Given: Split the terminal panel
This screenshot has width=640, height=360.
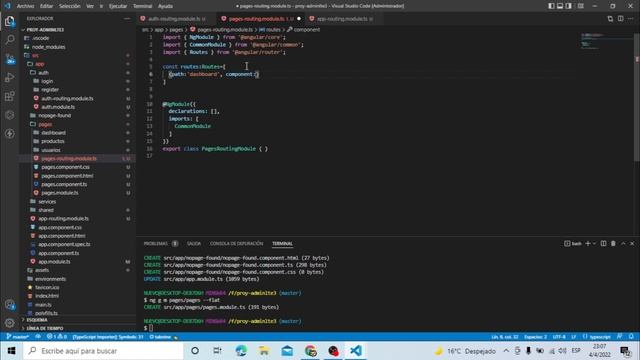Looking at the screenshot, I should (603, 244).
